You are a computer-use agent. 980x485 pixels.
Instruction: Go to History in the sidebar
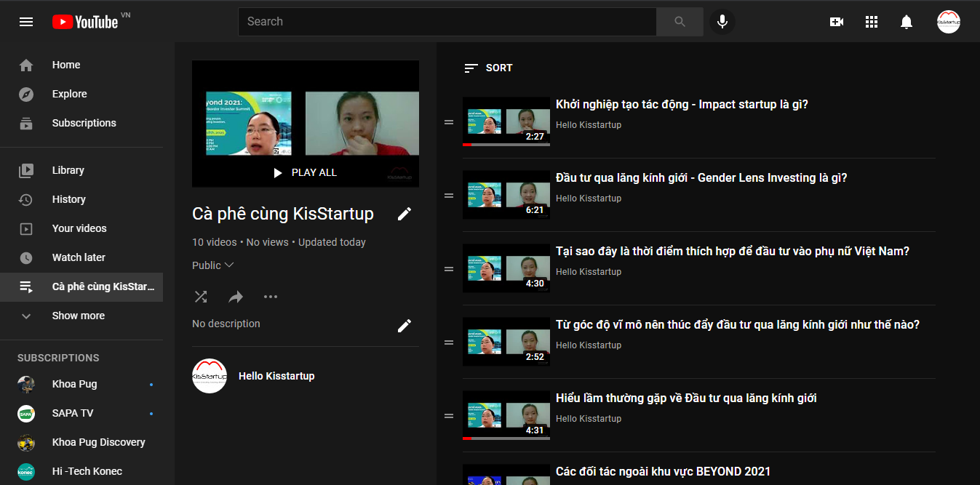click(68, 199)
